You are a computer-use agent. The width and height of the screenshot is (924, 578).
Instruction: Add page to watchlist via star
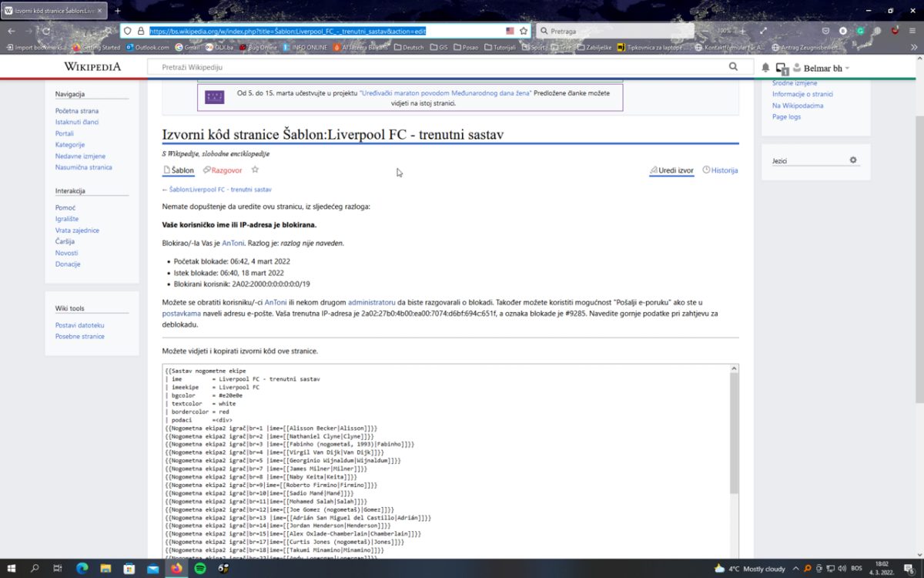[255, 170]
